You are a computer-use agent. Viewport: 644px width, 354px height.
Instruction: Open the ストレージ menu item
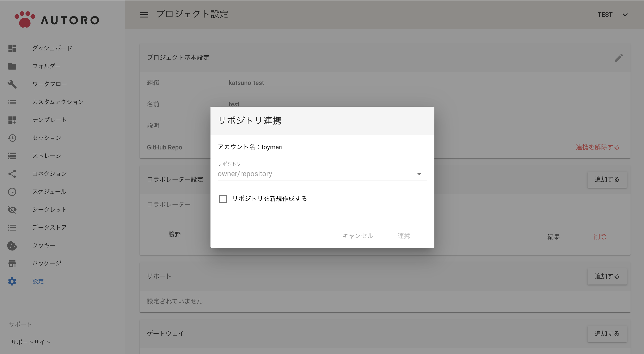point(47,156)
